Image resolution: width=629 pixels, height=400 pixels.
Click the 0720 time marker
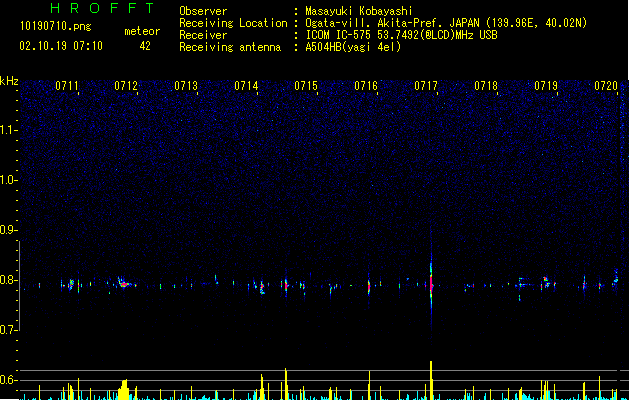pyautogui.click(x=606, y=86)
